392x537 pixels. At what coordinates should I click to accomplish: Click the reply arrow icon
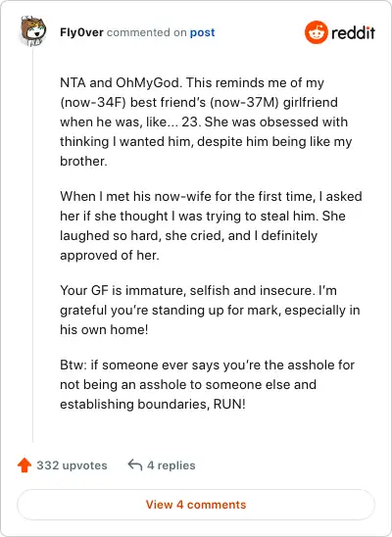135,465
